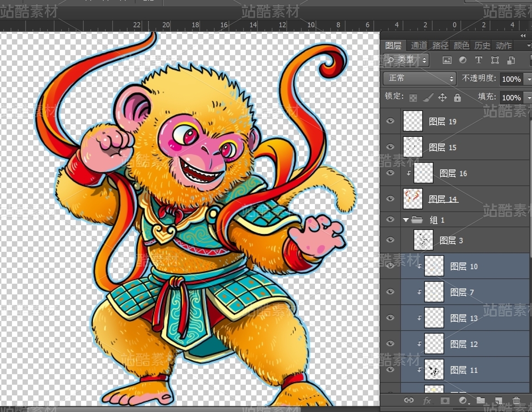Click 填充 fill label
This screenshot has height=412, width=532.
(x=487, y=97)
